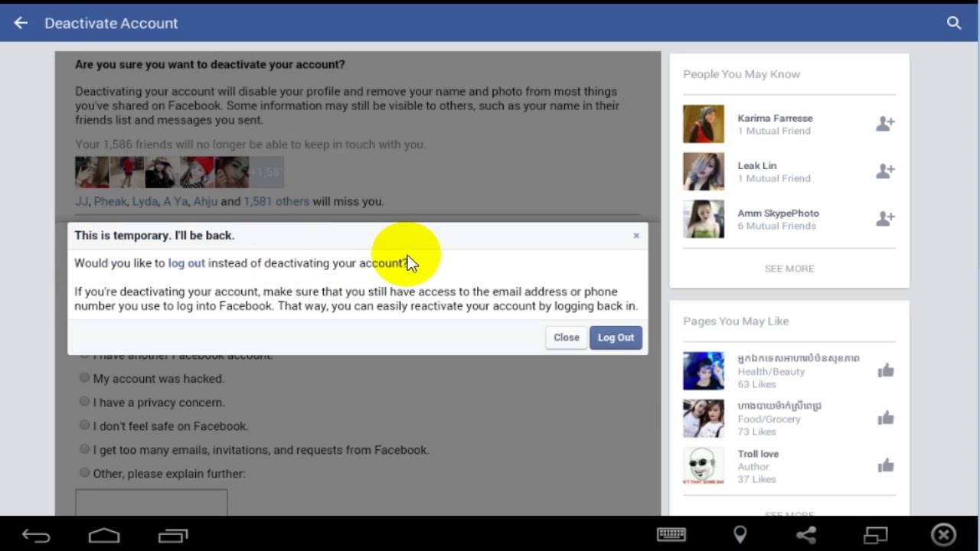980x551 pixels.
Task: Open Android recent apps button
Action: pos(173,535)
